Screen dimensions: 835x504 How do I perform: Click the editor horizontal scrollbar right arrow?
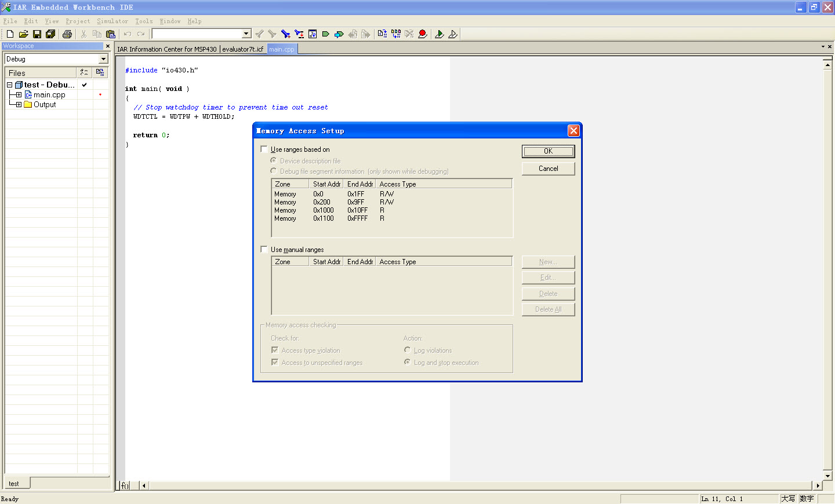pos(818,485)
